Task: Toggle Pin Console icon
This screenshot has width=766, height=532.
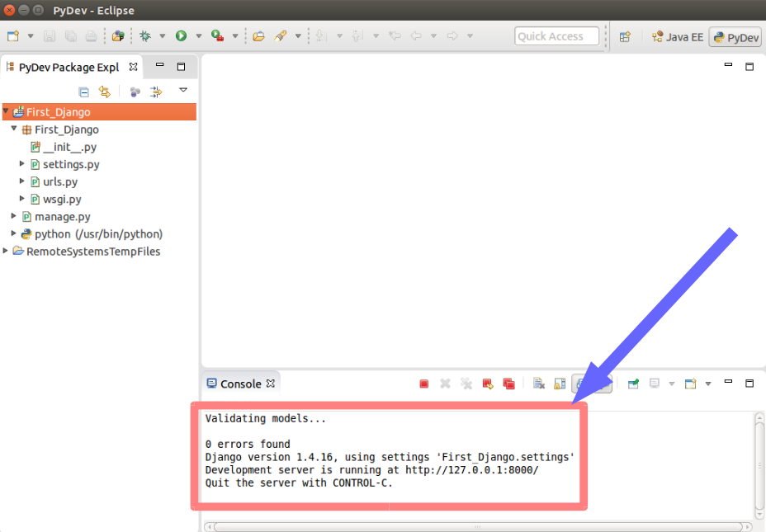Action: click(633, 384)
